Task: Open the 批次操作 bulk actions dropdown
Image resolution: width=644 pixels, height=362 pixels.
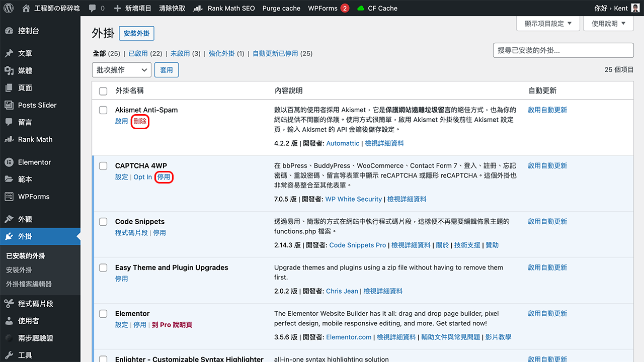Action: click(121, 69)
